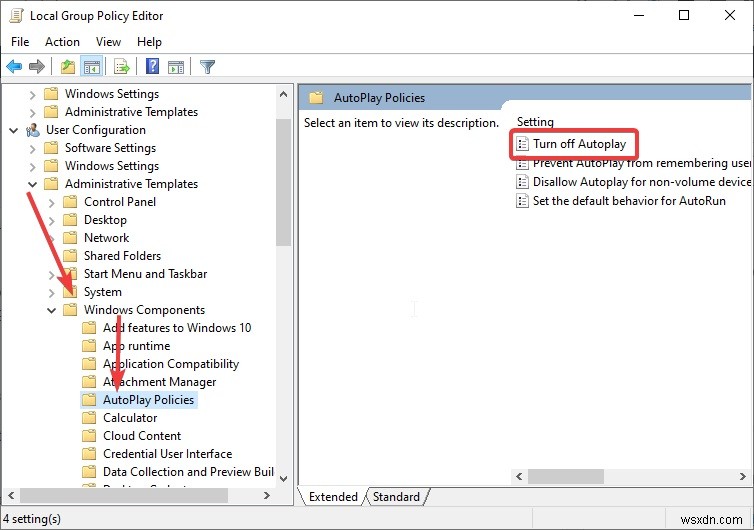754x530 pixels.
Task: Open the Help menu
Action: pos(149,42)
